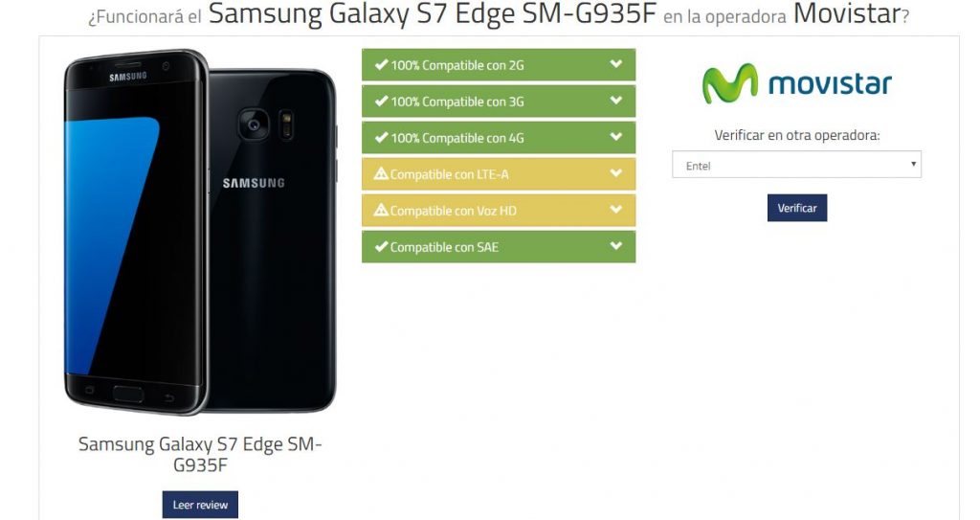980x520 pixels.
Task: Click the Leer review button
Action: [200, 505]
